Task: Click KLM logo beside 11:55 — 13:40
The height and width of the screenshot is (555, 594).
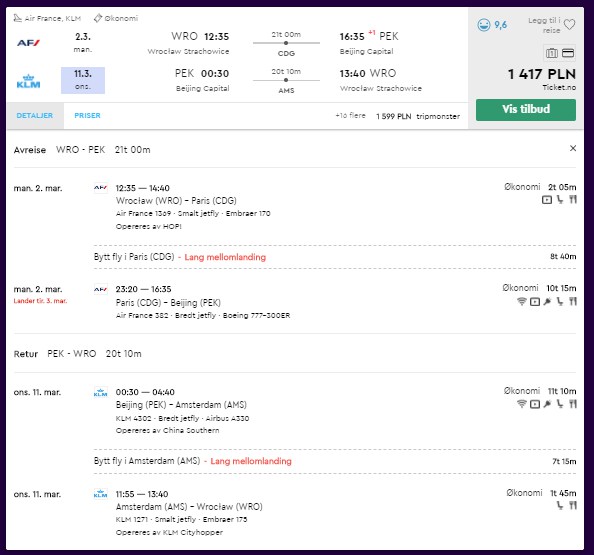Action: [x=100, y=494]
